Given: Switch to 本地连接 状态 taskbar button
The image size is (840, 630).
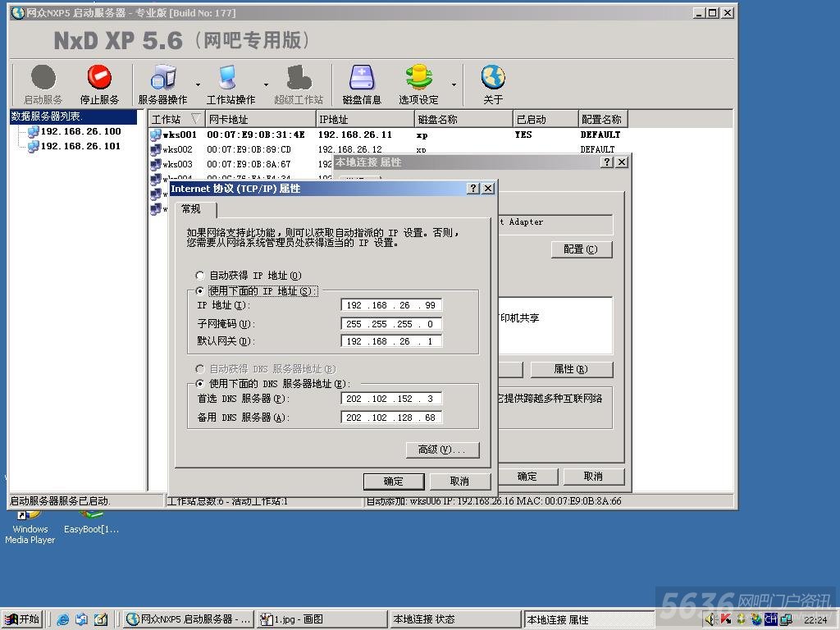Looking at the screenshot, I should [455, 619].
